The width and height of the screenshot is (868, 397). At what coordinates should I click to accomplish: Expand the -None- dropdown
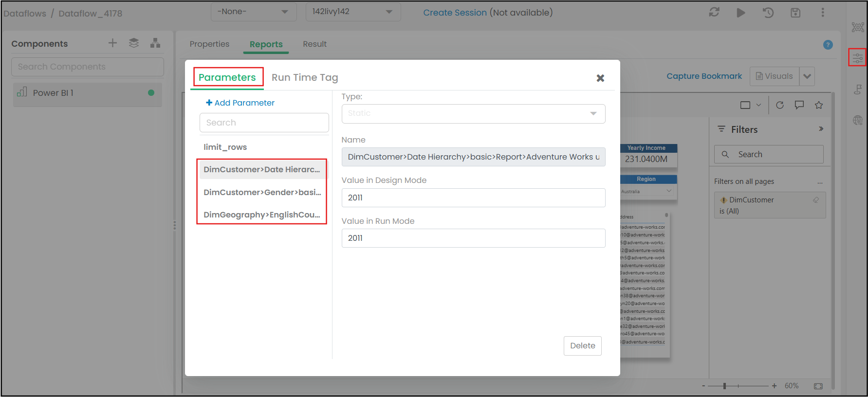(x=253, y=12)
